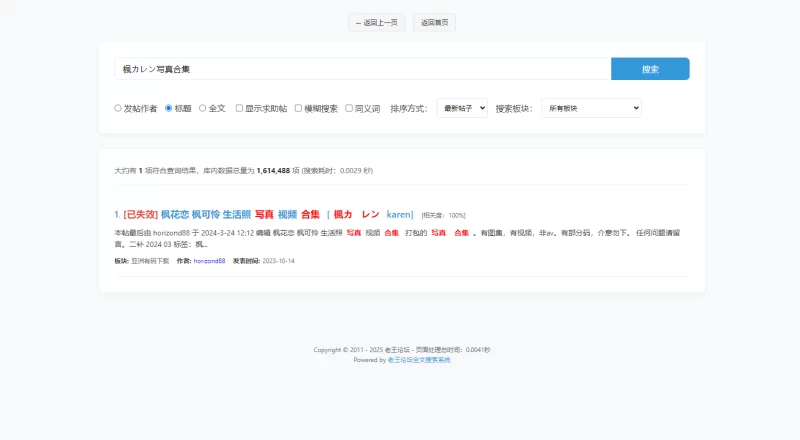
Task: Click the blue 搜索 search button
Action: (x=650, y=69)
